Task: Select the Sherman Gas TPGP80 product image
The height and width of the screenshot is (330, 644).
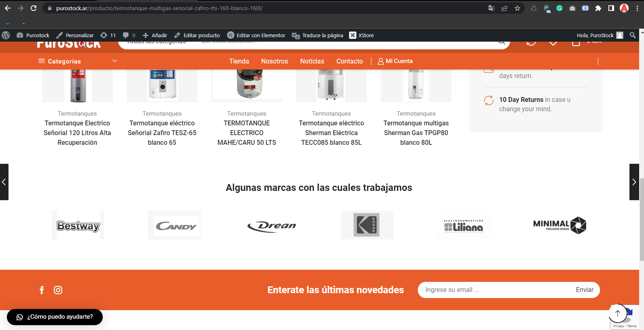Action: pyautogui.click(x=416, y=85)
